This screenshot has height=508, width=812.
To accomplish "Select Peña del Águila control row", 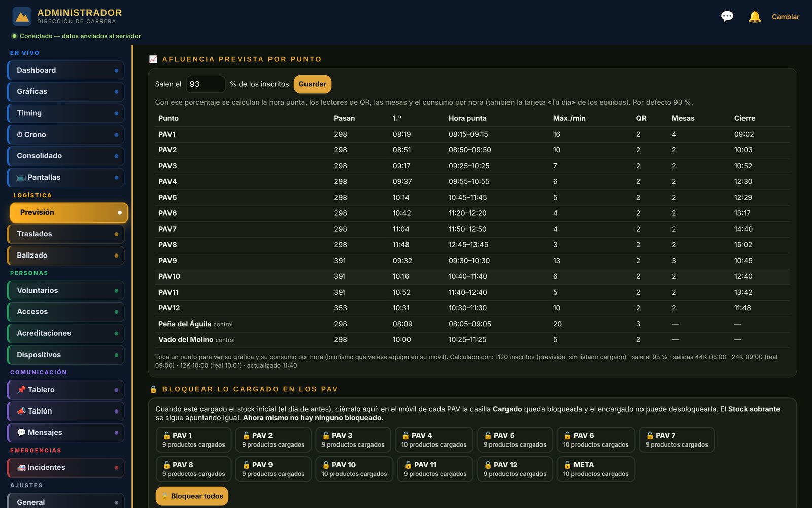I will (472, 324).
